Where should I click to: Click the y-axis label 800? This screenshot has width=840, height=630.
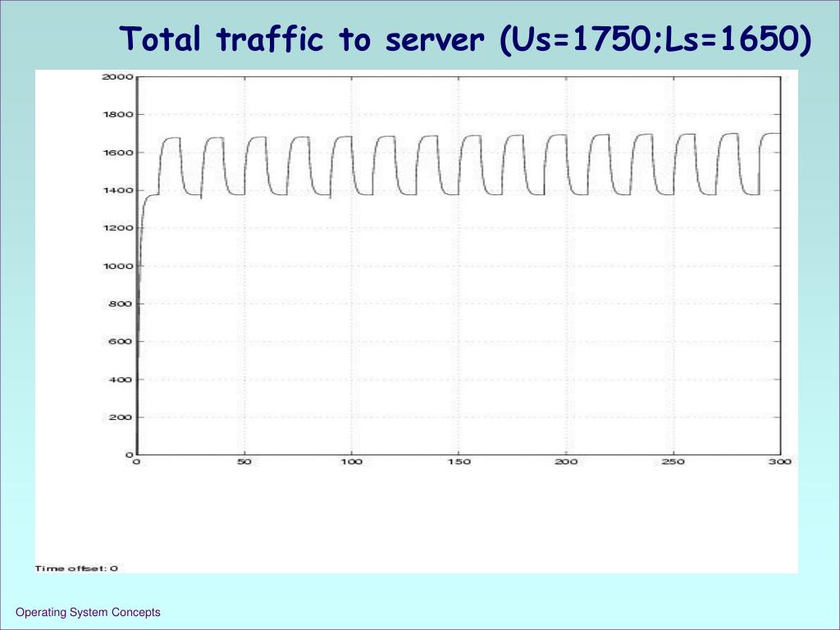[x=121, y=304]
